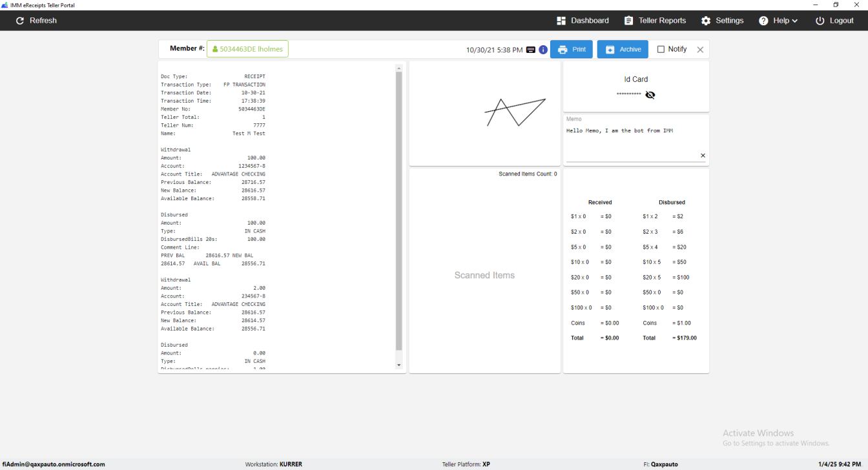Click the signature image thumbnail

coord(515,112)
